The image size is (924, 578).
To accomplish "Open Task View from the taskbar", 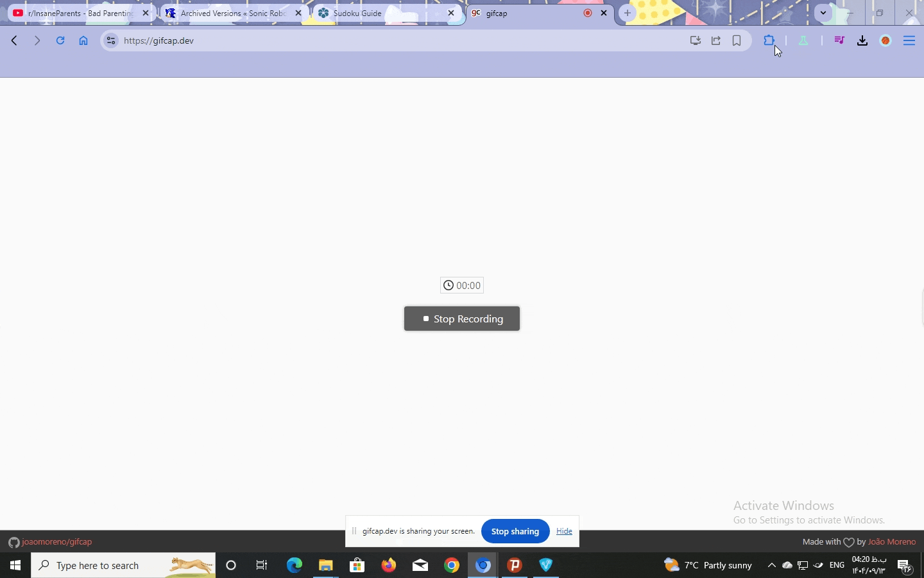I will (262, 565).
